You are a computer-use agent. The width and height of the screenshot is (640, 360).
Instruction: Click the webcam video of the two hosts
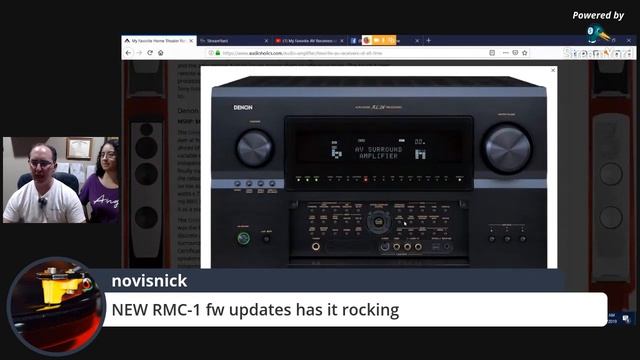61,180
